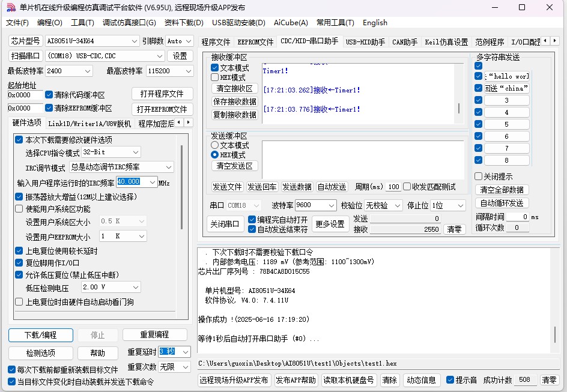
Task: Click the 重复编程 button
Action: coord(154,334)
